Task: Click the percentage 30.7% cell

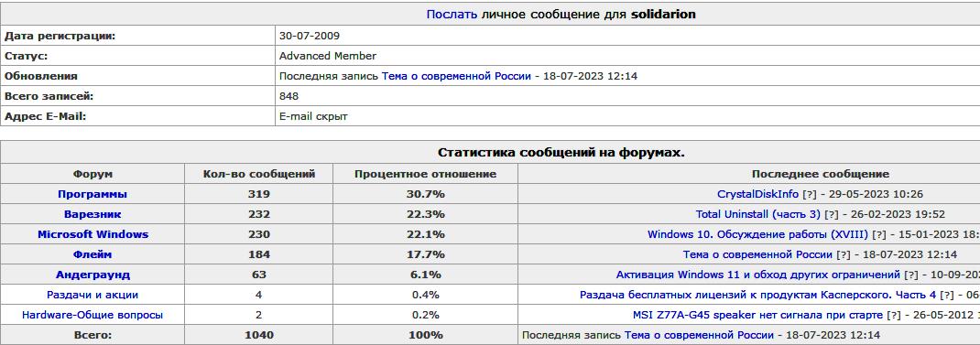Action: click(x=426, y=194)
